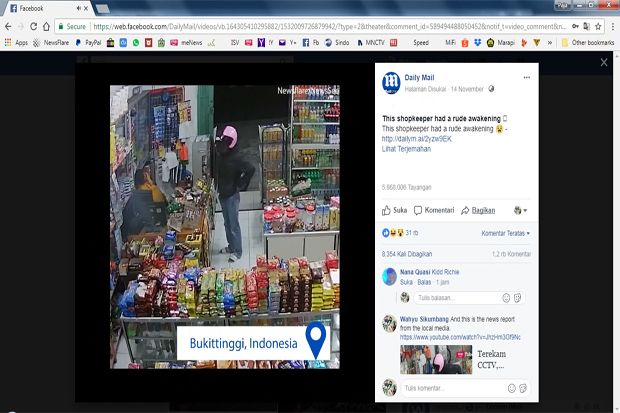Open the dailym.ai shortened link

click(416, 139)
